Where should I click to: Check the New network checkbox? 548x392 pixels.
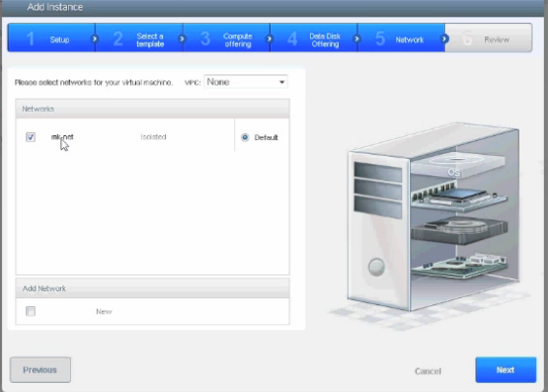31,311
